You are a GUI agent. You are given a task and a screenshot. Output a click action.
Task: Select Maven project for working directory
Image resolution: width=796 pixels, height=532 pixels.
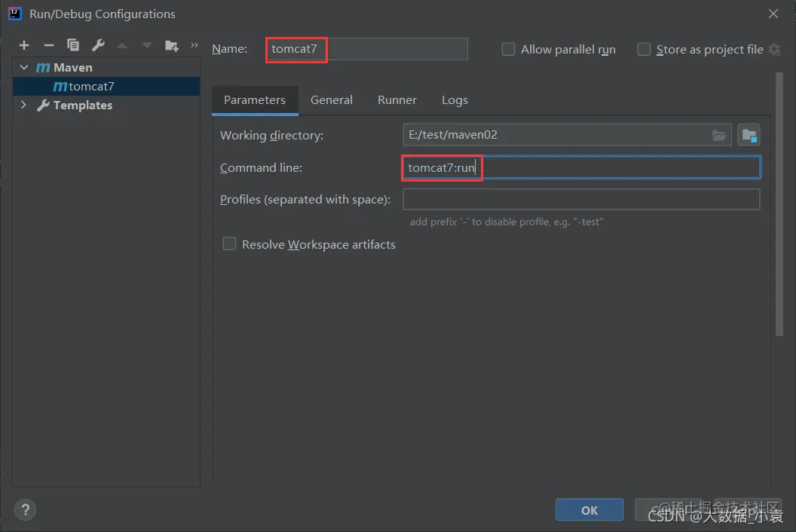(x=749, y=135)
